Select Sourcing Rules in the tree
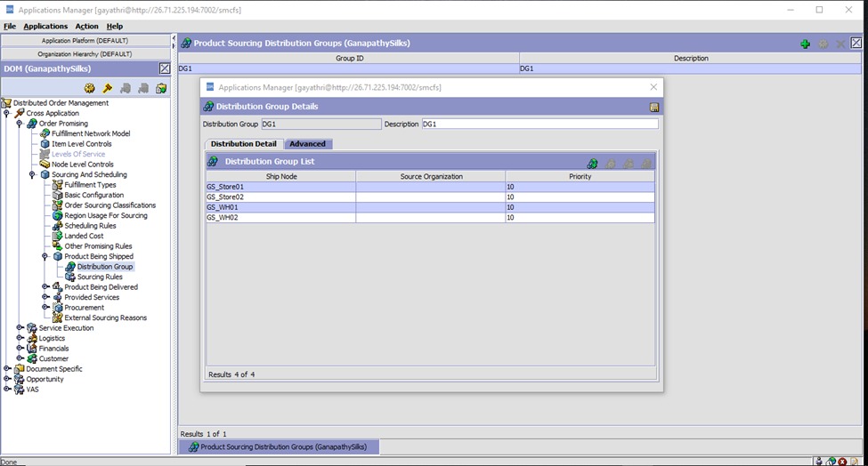This screenshot has height=466, width=868. click(x=100, y=277)
